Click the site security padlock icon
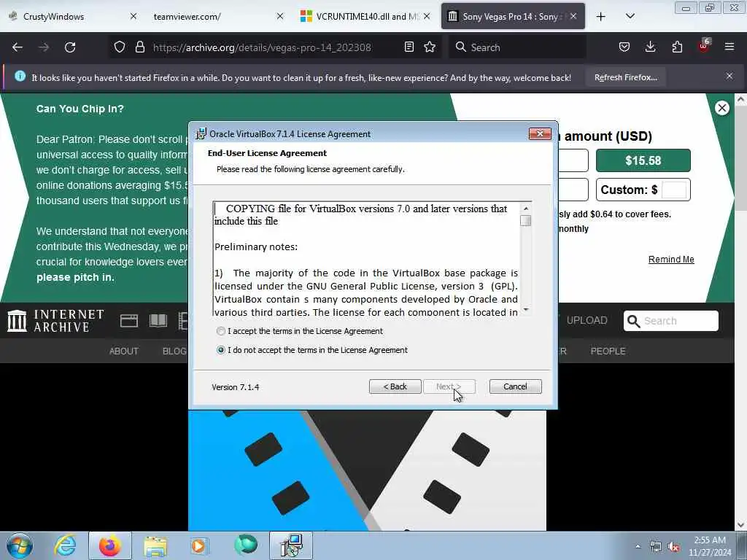The image size is (747, 560). [x=139, y=47]
